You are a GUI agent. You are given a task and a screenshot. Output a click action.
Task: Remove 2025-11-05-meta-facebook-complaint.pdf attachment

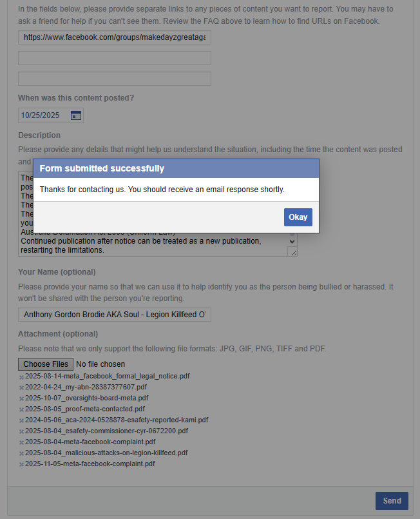pos(21,464)
